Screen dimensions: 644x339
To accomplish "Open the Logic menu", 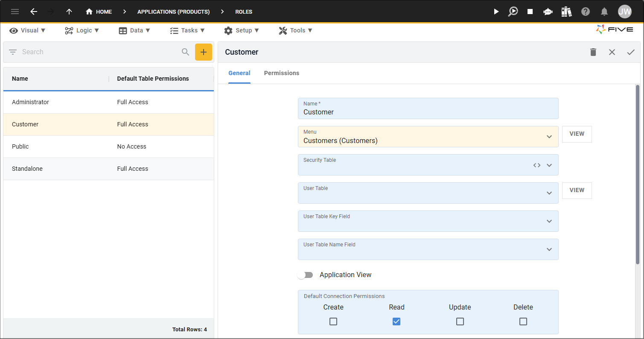I will pyautogui.click(x=82, y=30).
